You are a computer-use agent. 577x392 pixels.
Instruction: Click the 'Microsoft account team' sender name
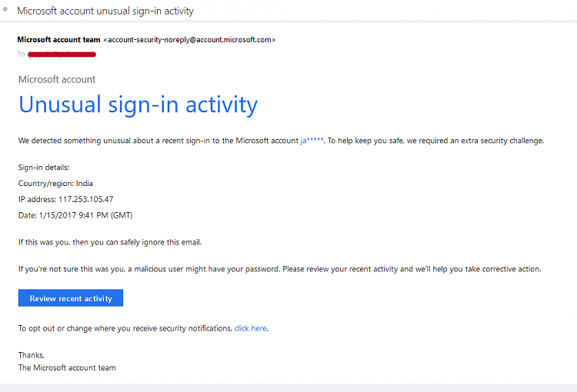coord(58,40)
